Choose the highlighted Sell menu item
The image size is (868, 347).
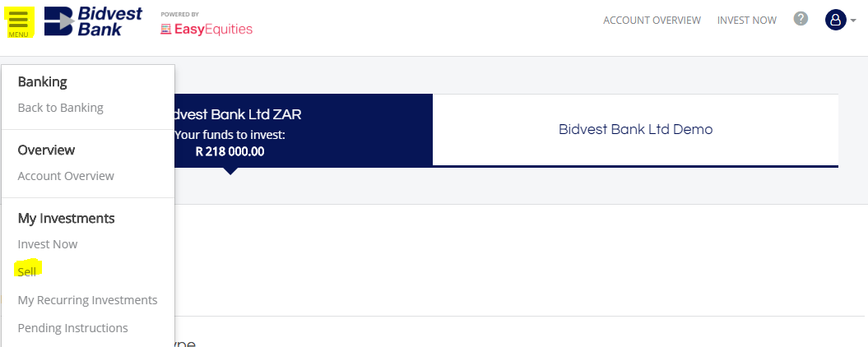[x=26, y=272]
